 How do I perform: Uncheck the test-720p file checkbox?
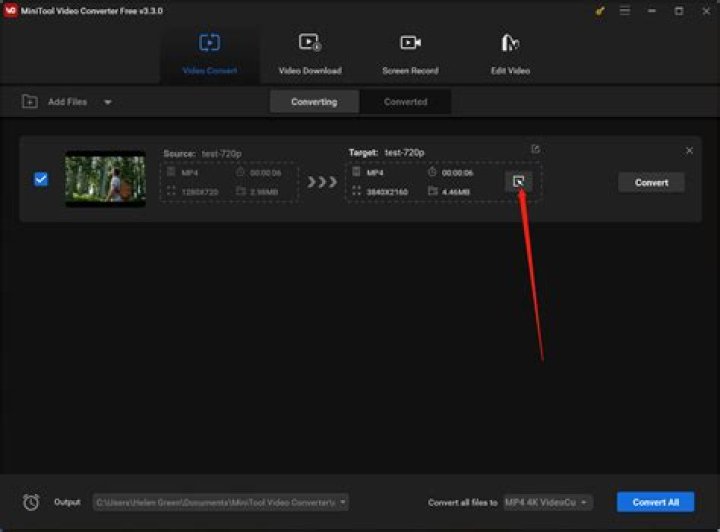[41, 180]
